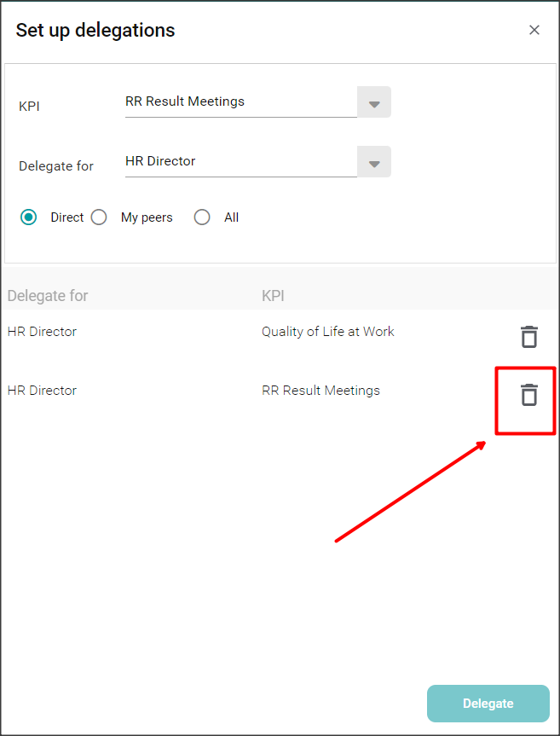This screenshot has height=736, width=560.
Task: Click trash icon for RR Result Meetings row
Action: (x=529, y=395)
